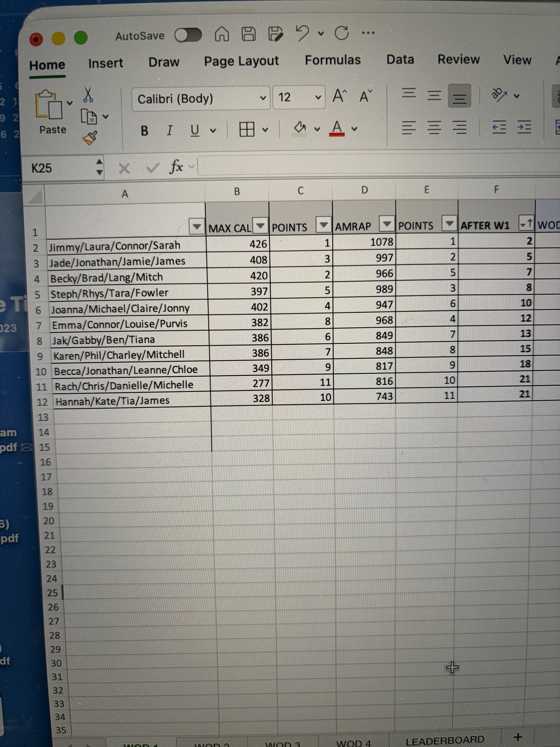Click the Increase Indent icon
Screen dimensions: 560x747
524,127
